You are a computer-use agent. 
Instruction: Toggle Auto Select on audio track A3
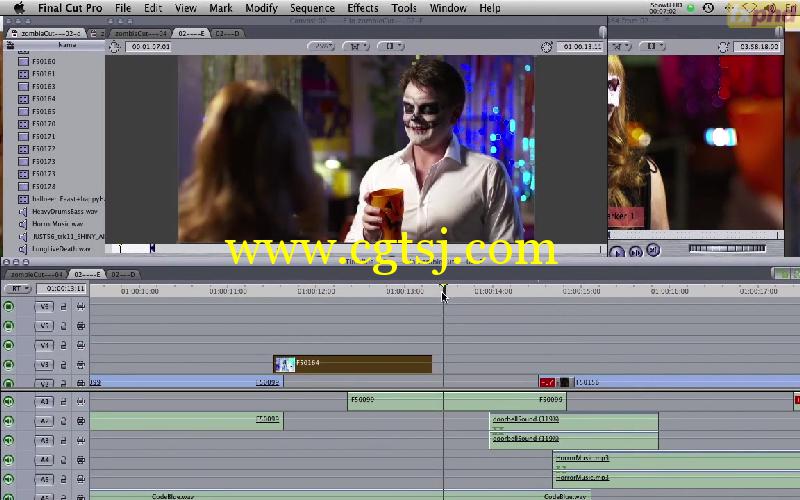[81, 440]
